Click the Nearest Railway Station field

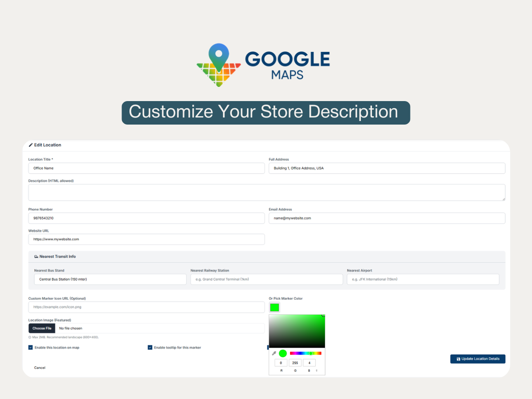(x=266, y=279)
